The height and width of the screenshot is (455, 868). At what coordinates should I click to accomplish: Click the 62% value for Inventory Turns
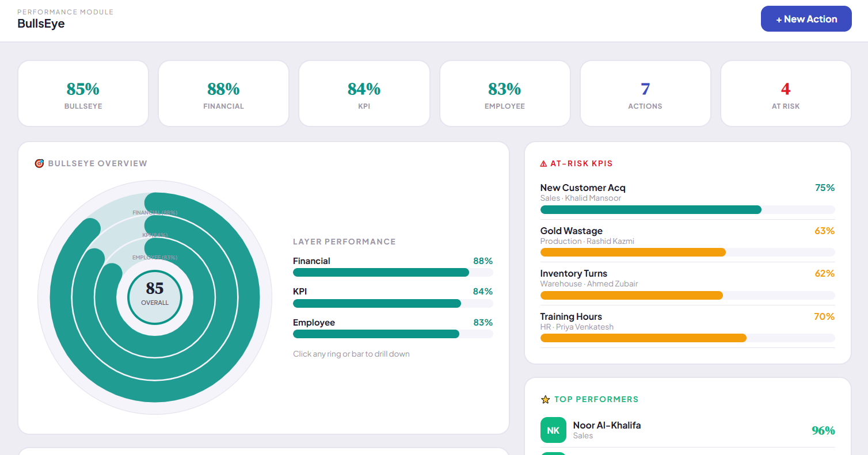tap(825, 273)
